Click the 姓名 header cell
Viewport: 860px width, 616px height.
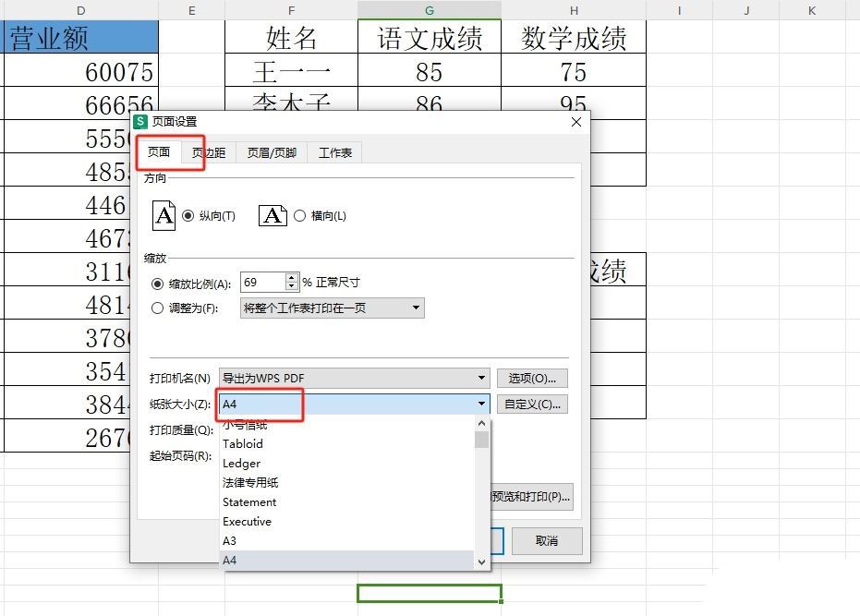pos(291,37)
